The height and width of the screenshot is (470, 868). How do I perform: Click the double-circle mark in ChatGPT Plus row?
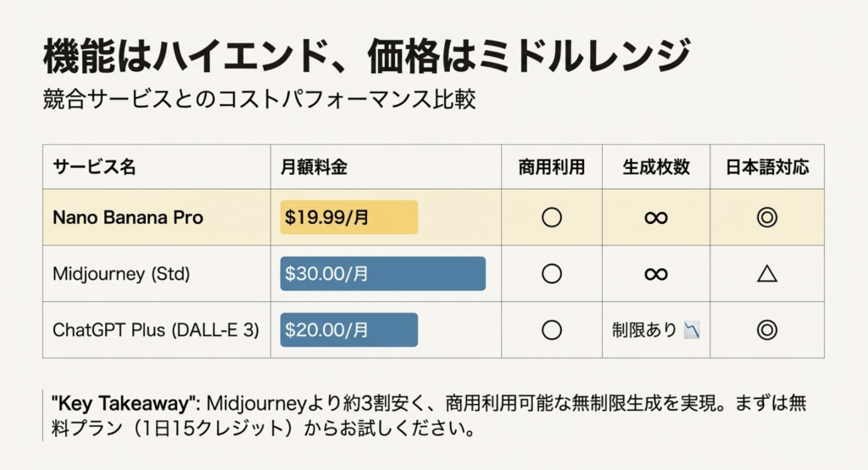point(766,330)
